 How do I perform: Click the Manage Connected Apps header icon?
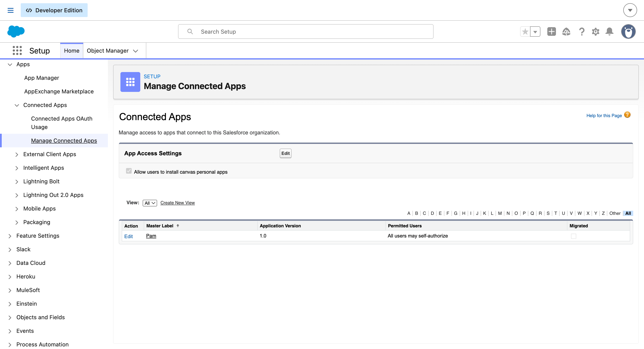click(x=130, y=82)
